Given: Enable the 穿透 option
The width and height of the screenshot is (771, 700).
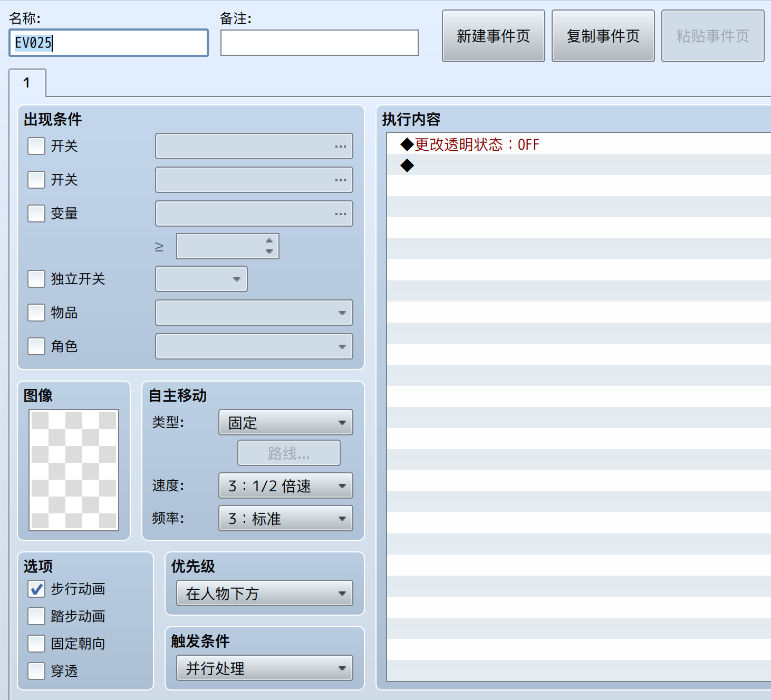Looking at the screenshot, I should (36, 671).
